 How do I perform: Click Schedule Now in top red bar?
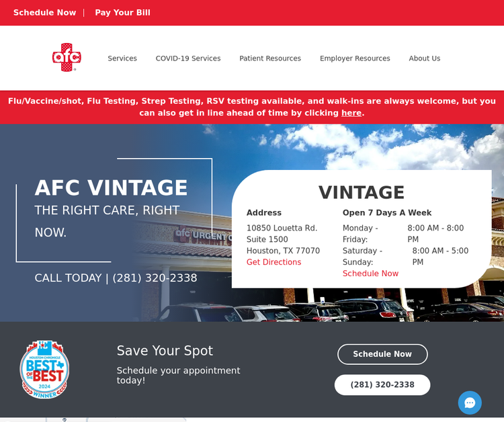(44, 13)
